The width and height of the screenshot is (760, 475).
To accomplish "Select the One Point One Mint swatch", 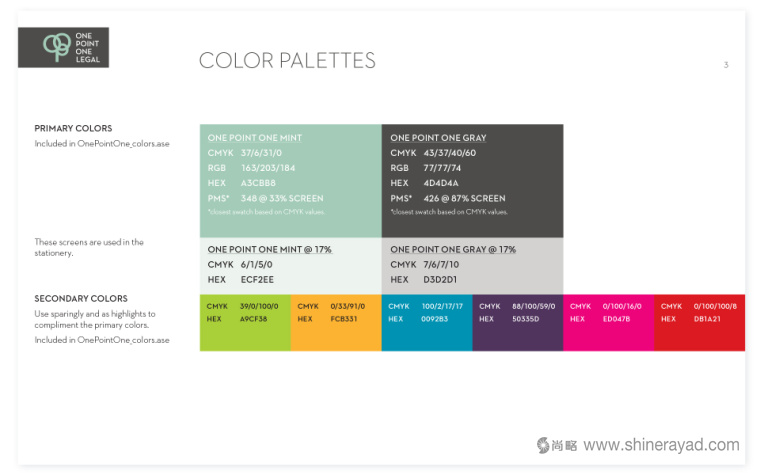I will (x=290, y=180).
